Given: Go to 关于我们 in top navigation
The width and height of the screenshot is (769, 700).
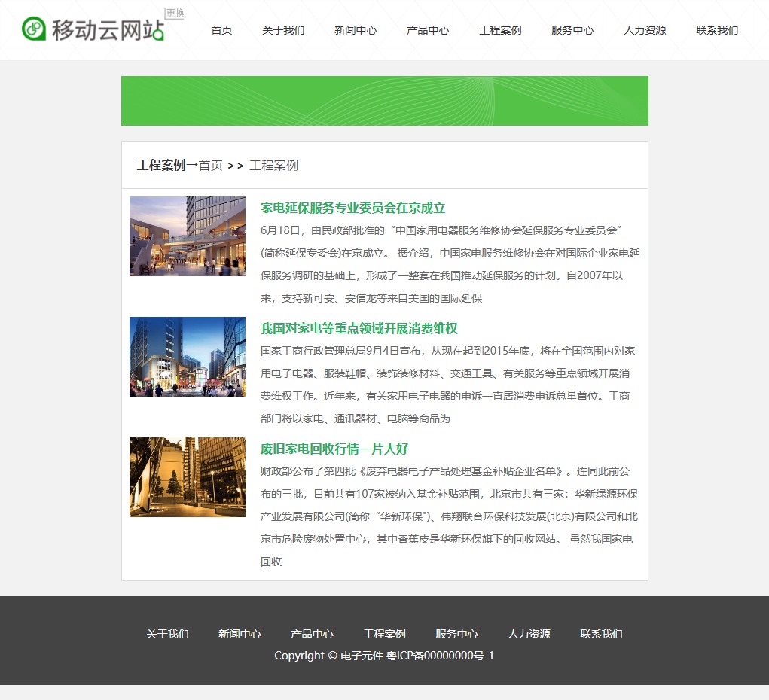Looking at the screenshot, I should (x=283, y=31).
